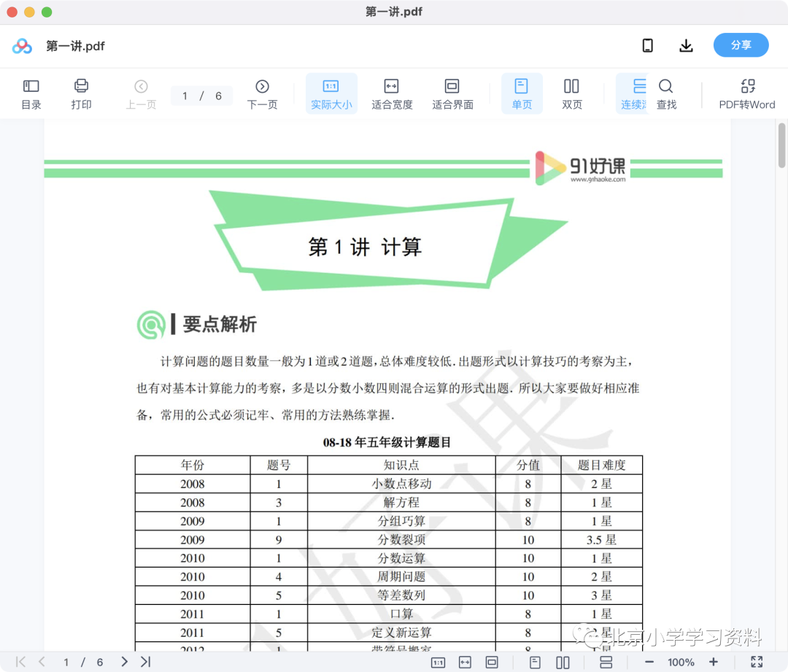Jump to first page in bottom bar
Screen dimensions: 788x672
click(x=20, y=662)
